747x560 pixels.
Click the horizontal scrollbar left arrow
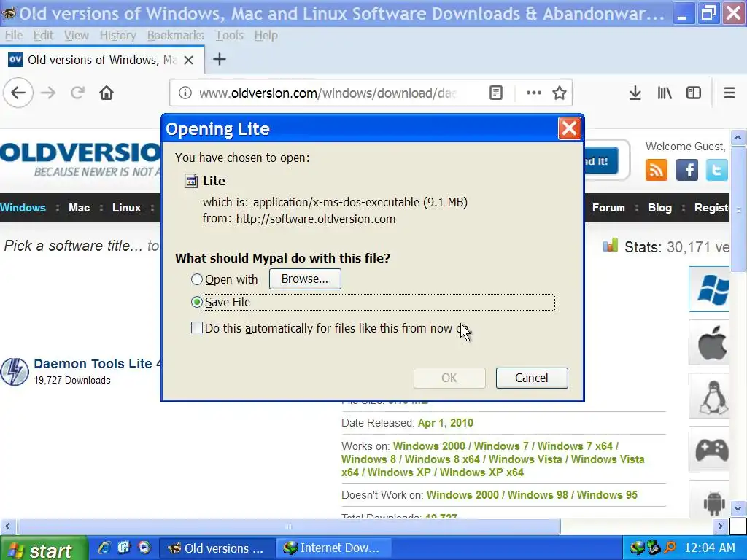pyautogui.click(x=7, y=526)
